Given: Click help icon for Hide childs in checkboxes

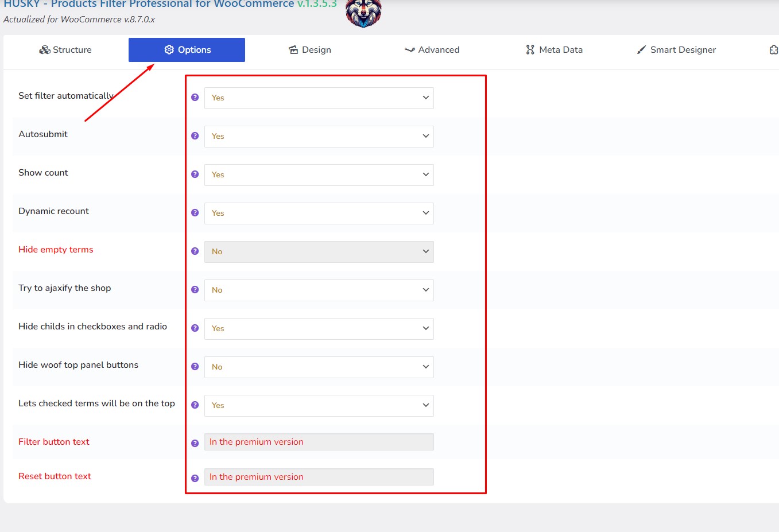Looking at the screenshot, I should coord(195,328).
